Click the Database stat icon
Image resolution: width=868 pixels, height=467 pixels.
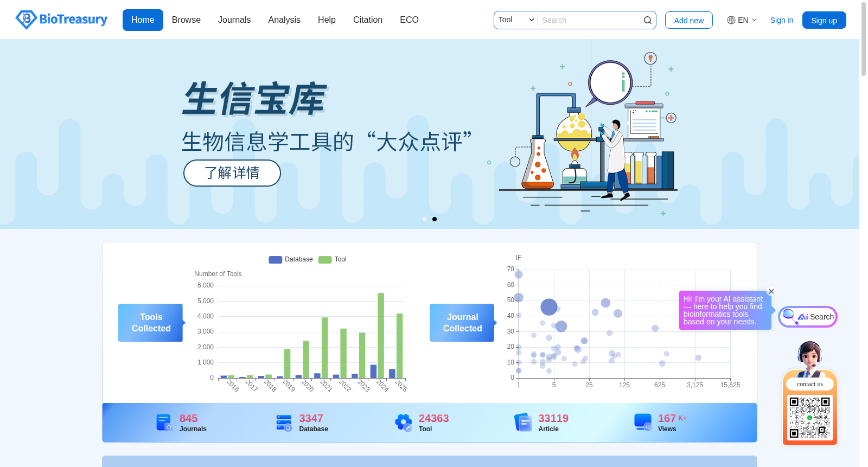tap(284, 423)
